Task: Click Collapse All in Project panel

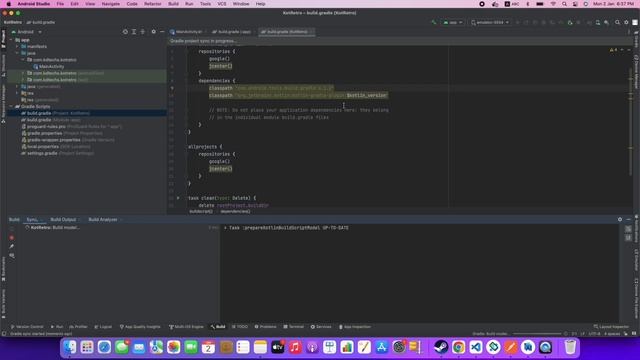Action: [x=142, y=32]
